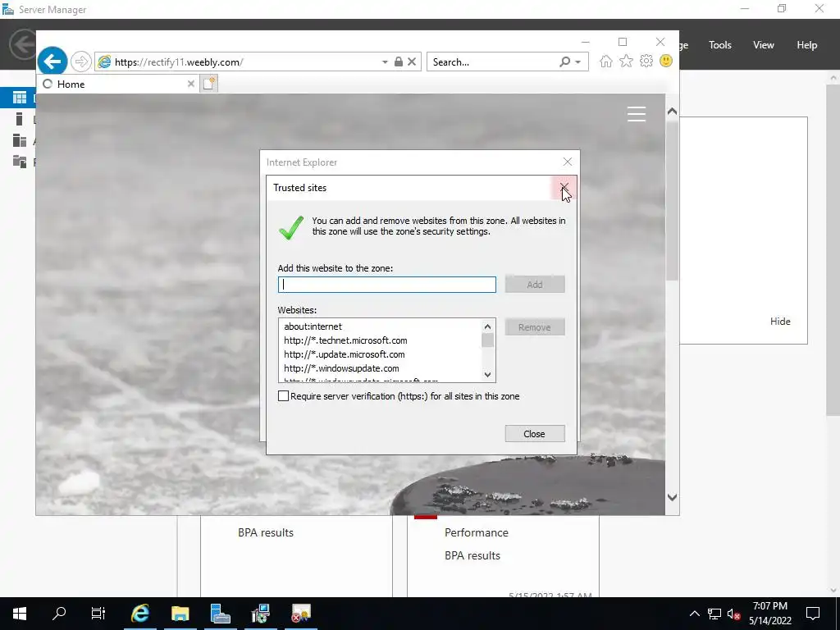Click the Add this website input field
840x630 pixels.
point(387,285)
